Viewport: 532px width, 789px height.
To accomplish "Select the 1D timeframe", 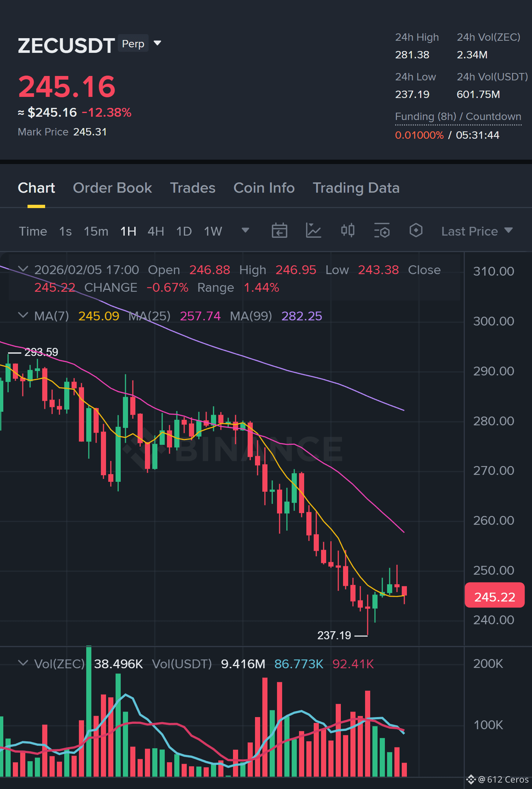I will [x=184, y=232].
